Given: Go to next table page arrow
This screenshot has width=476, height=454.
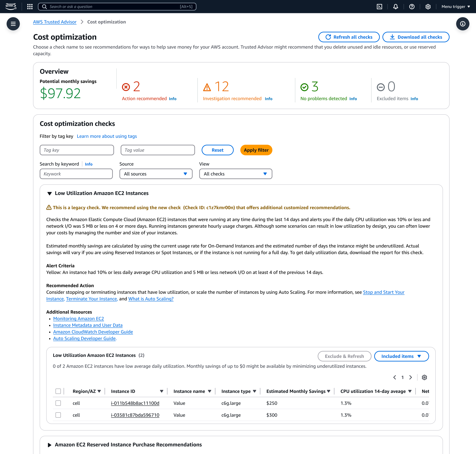Looking at the screenshot, I should pos(411,377).
